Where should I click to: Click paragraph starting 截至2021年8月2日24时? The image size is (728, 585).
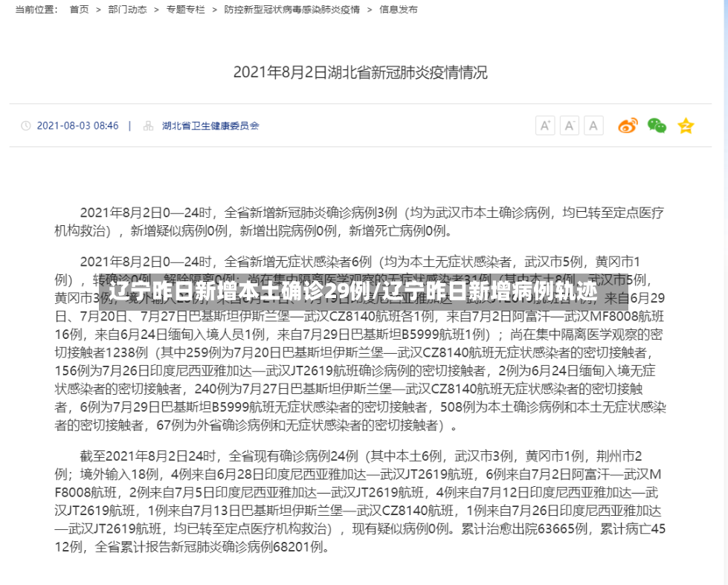point(361,502)
